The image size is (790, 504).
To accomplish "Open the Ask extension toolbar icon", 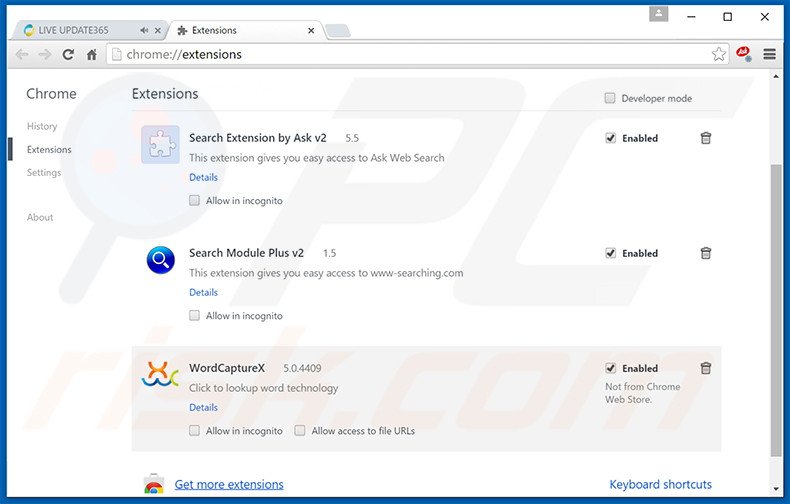I will pyautogui.click(x=744, y=54).
